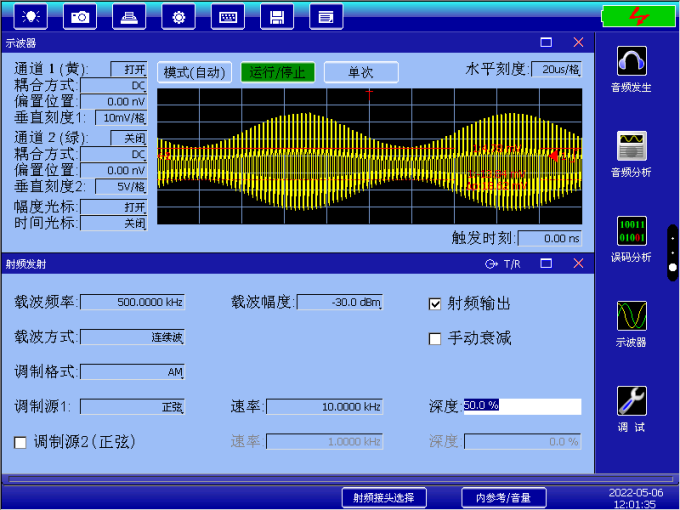
Task: Open the 幅度光标 dropdown
Action: pyautogui.click(x=114, y=207)
